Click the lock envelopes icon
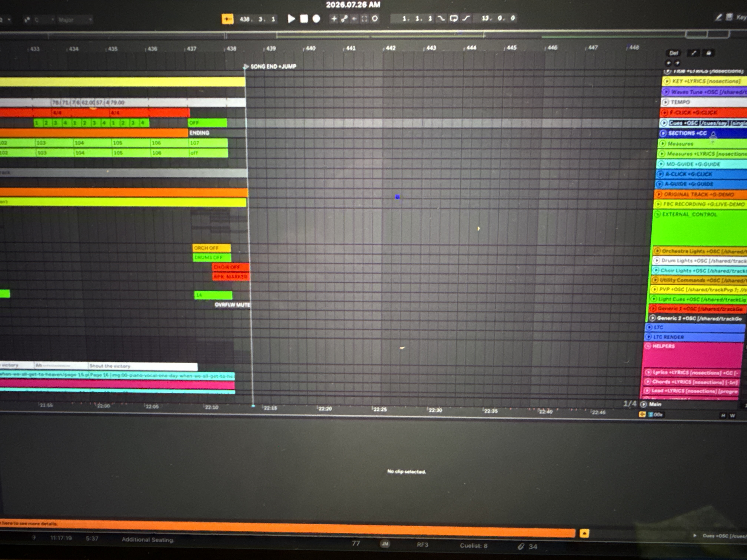This screenshot has width=747, height=560. (708, 53)
